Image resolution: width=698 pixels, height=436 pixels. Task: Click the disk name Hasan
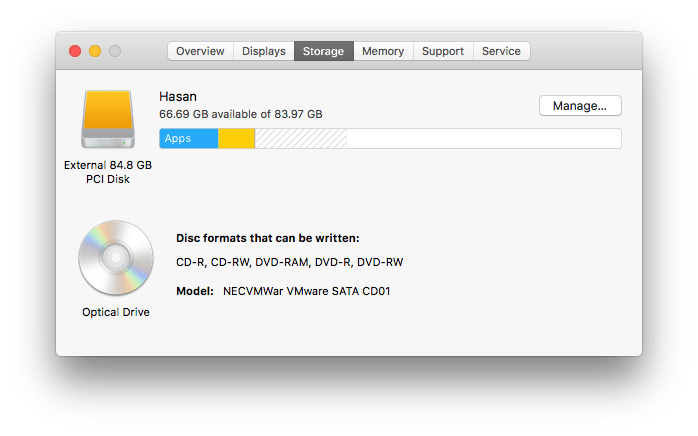point(178,96)
